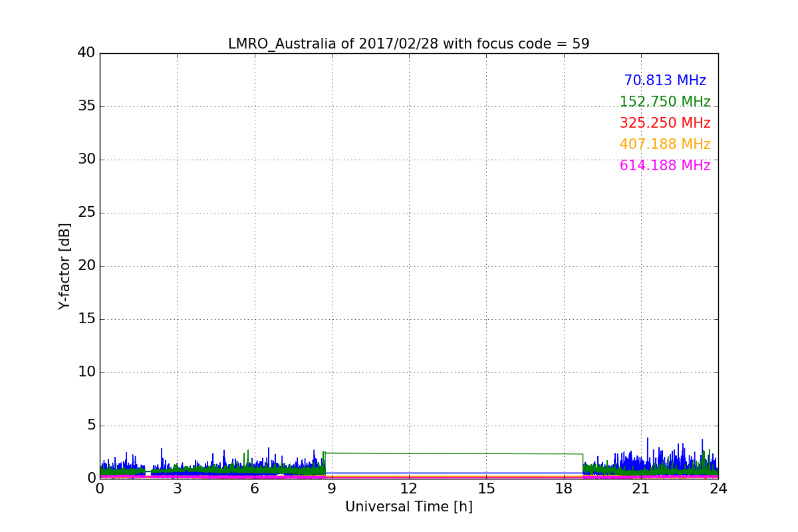Click the 24 tick on the time axis

[718, 488]
